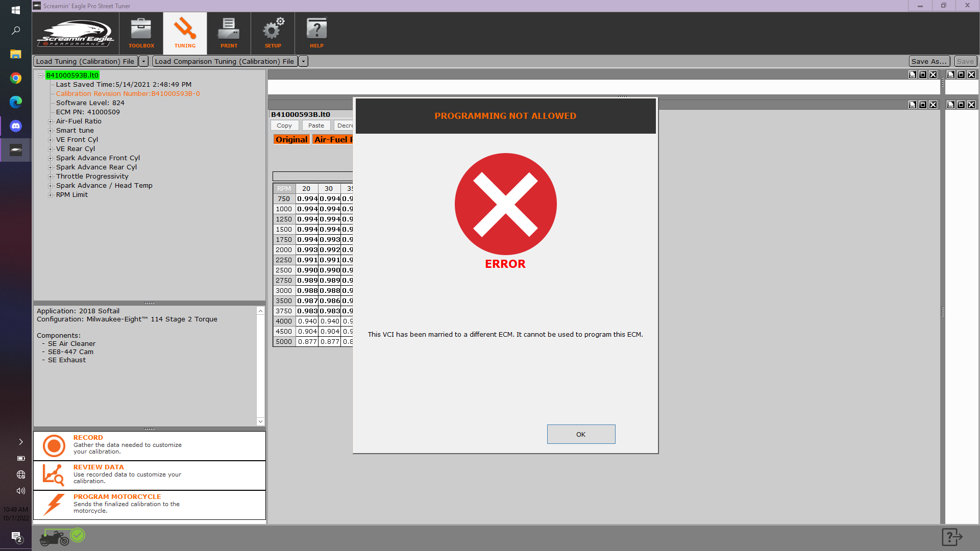Open Load Comparison Tuning File dropdown arrow
The image size is (980, 551).
tap(303, 62)
